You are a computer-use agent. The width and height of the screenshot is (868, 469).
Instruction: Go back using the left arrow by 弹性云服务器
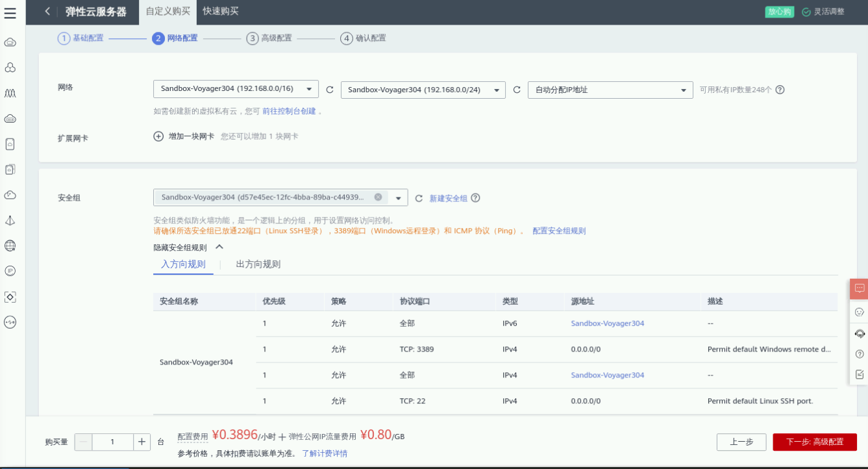[x=47, y=12]
